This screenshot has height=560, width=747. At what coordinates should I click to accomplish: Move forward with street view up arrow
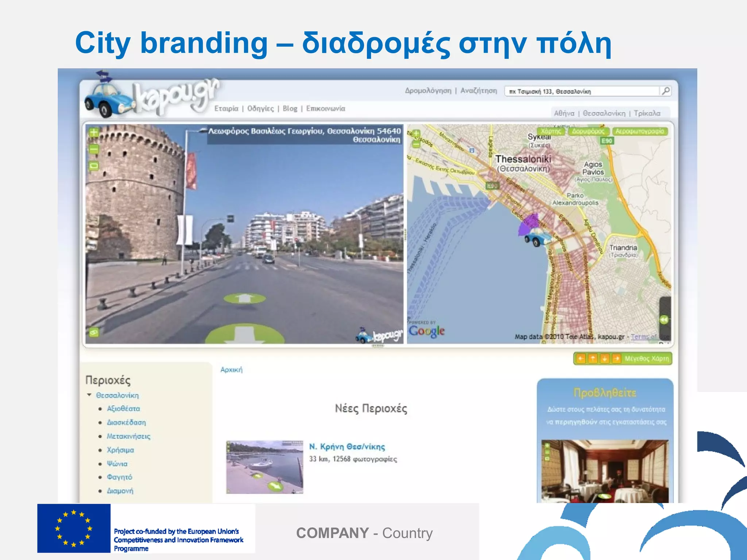pyautogui.click(x=244, y=298)
